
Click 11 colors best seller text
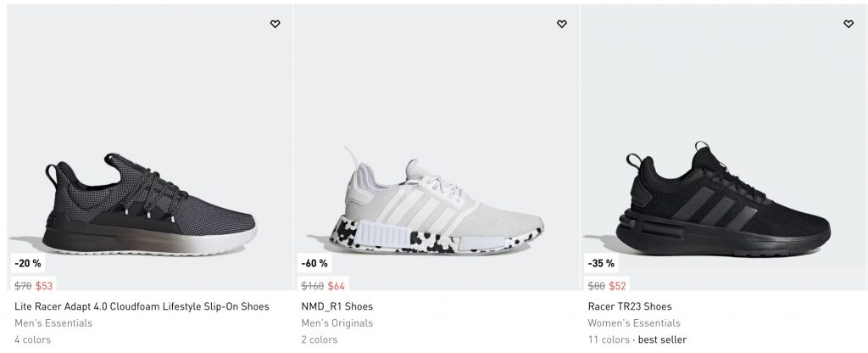[x=637, y=340]
